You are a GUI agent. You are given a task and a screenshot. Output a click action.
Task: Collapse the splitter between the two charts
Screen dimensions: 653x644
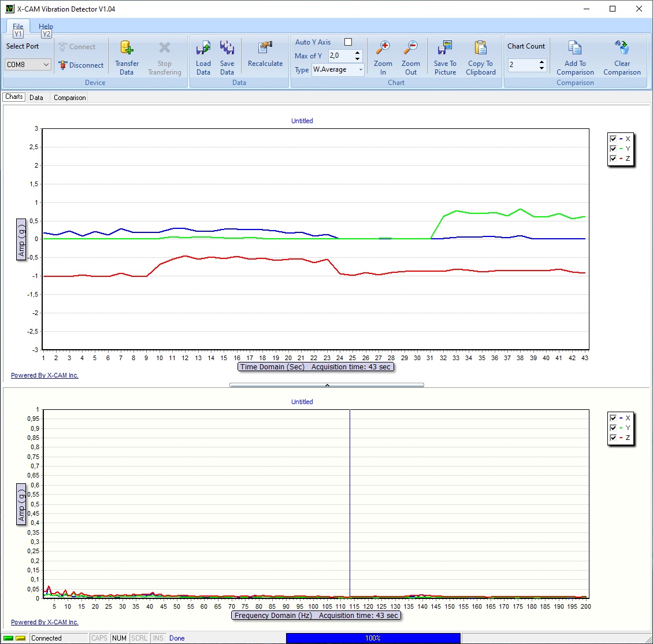click(x=327, y=385)
